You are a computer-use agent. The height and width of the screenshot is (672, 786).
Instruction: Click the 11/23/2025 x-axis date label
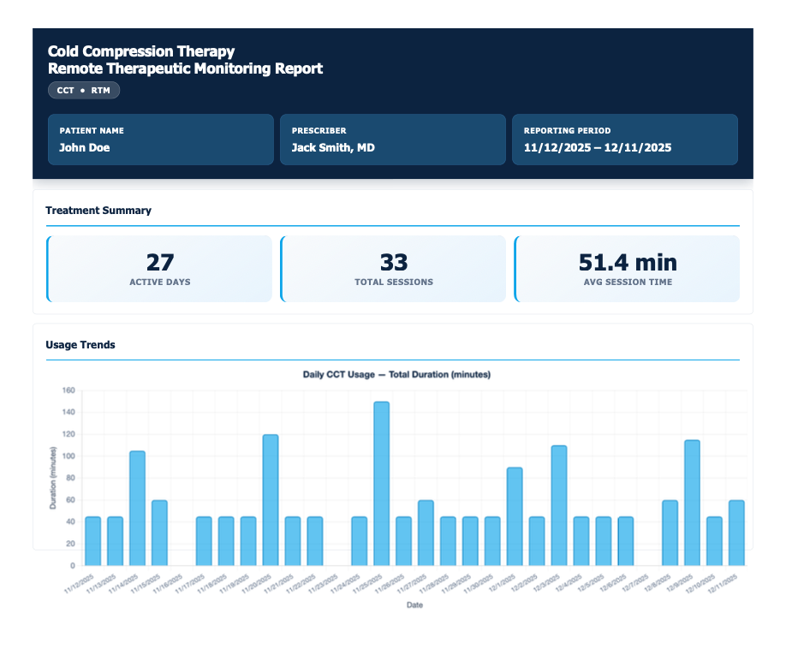pos(324,584)
